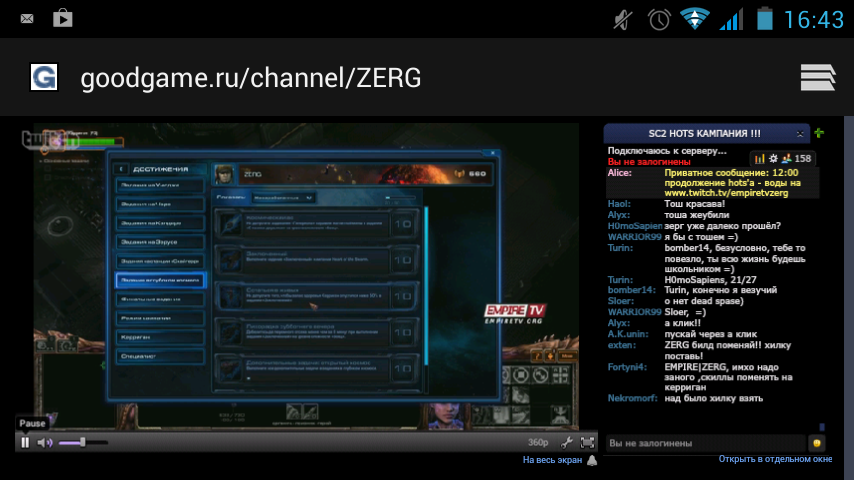Click red 'Вы не залогинены' text
Viewport: 854px width, 480px height.
click(x=649, y=162)
